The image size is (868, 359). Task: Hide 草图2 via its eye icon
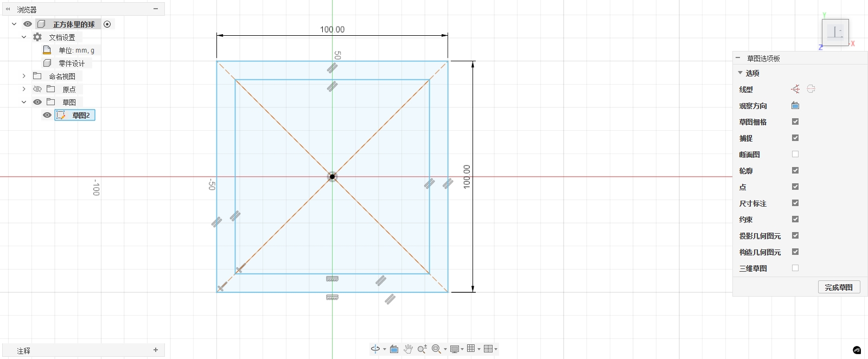[47, 115]
